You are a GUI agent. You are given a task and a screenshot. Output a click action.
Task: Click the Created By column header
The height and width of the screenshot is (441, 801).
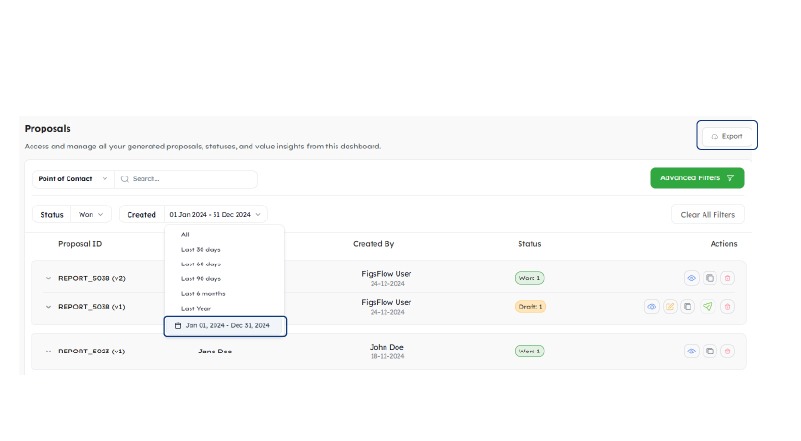coord(373,244)
